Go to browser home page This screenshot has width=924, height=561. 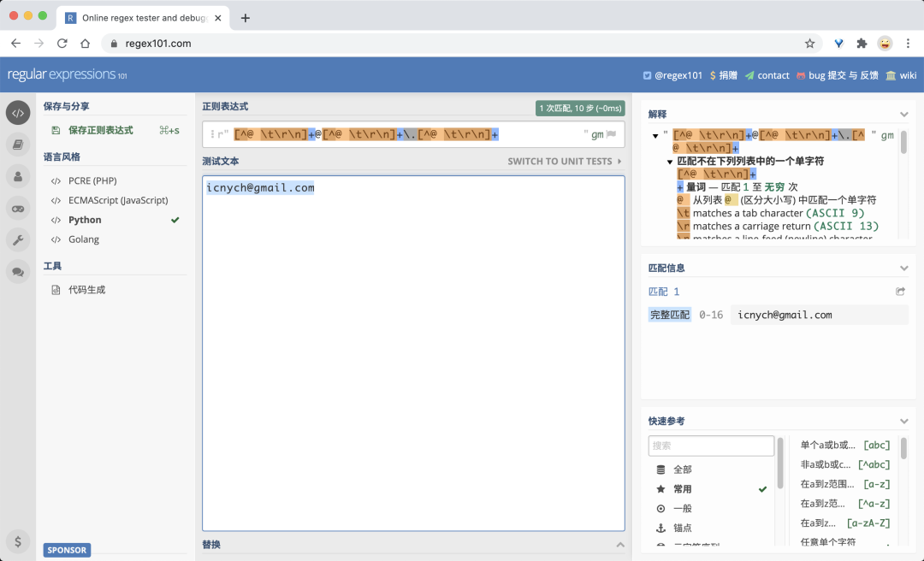[x=85, y=43]
